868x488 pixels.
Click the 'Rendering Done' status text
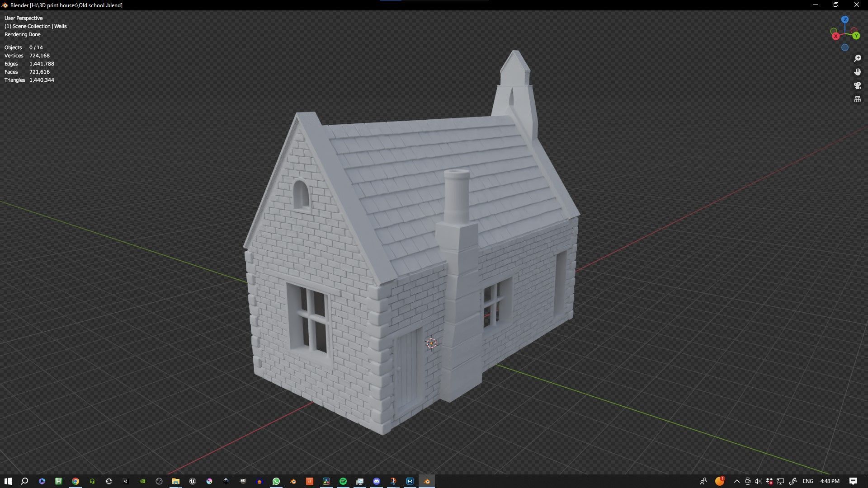click(x=22, y=34)
